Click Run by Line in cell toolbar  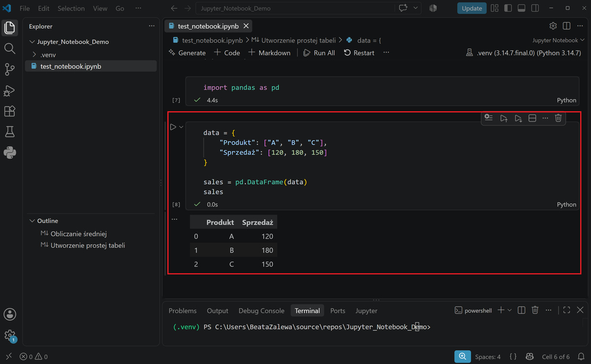pyautogui.click(x=489, y=118)
